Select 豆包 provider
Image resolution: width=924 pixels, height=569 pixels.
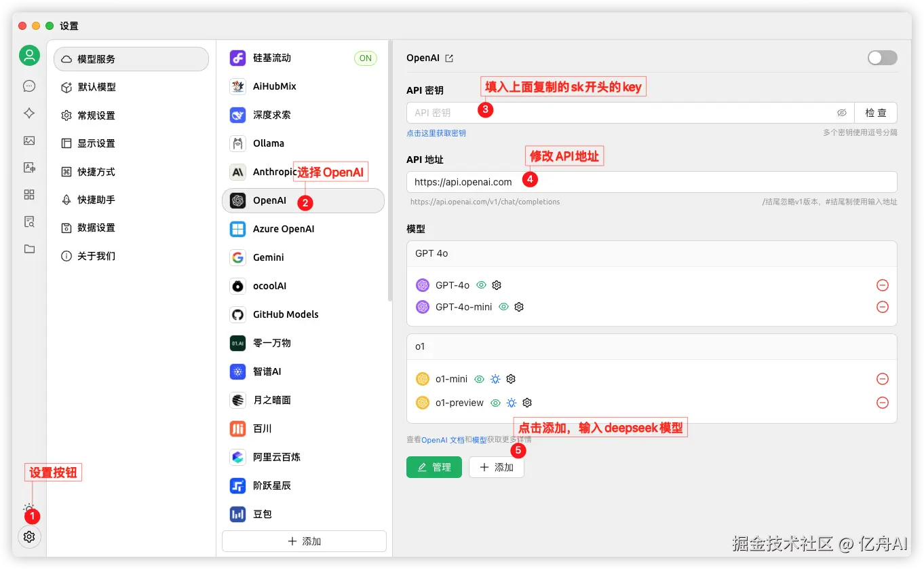[x=303, y=514]
